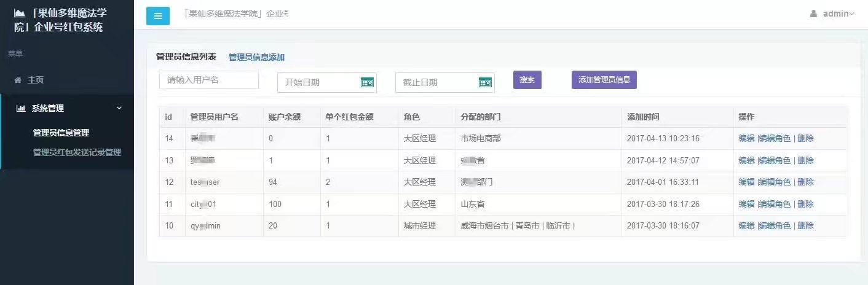Open 管理员红包发送记录管理 in the sidebar

pyautogui.click(x=77, y=152)
